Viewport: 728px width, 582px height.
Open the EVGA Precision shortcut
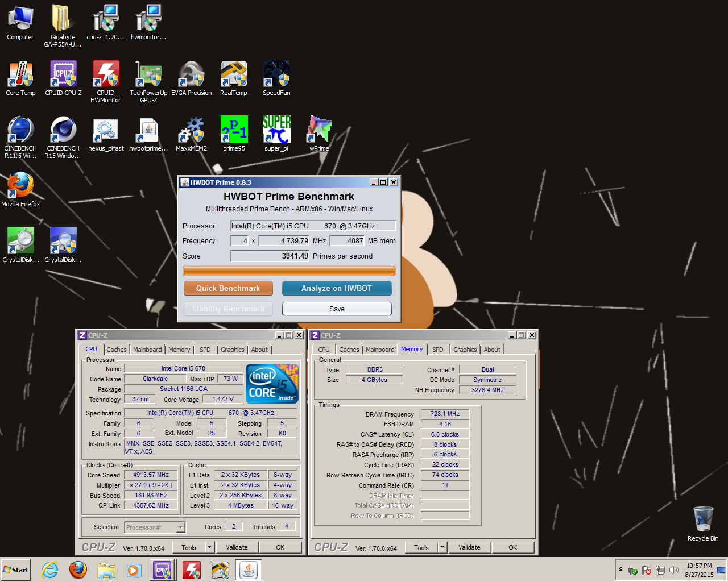[x=192, y=78]
